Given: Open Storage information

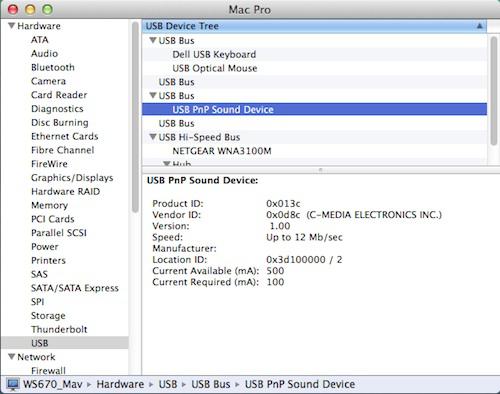Looking at the screenshot, I should pyautogui.click(x=48, y=316).
